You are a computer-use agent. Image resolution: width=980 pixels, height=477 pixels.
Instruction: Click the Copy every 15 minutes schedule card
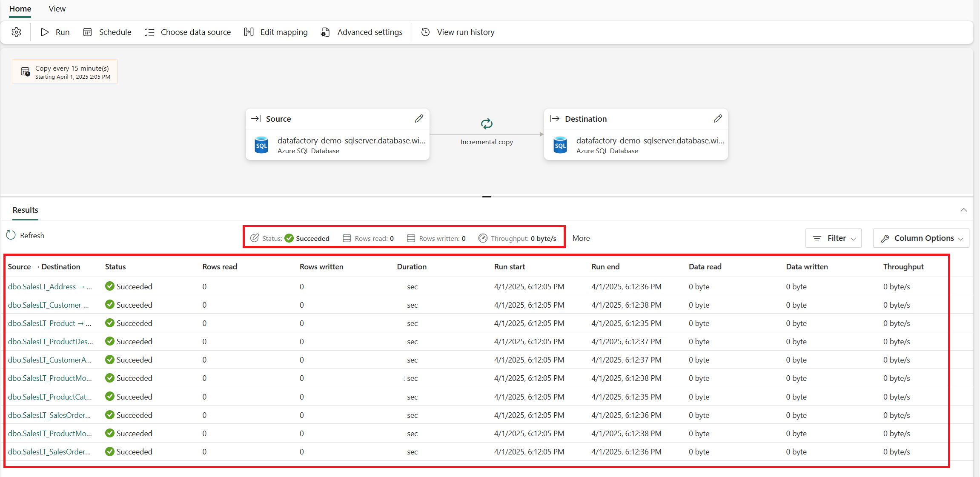(65, 72)
